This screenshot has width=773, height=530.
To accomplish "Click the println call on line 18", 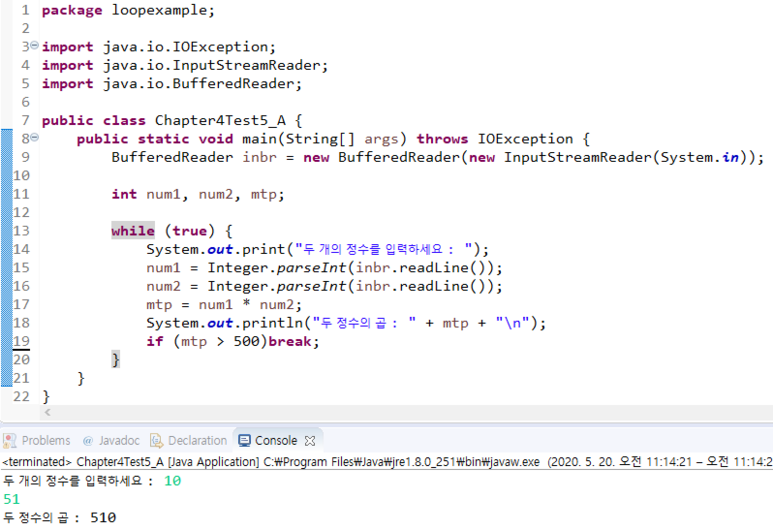I will pyautogui.click(x=346, y=323).
